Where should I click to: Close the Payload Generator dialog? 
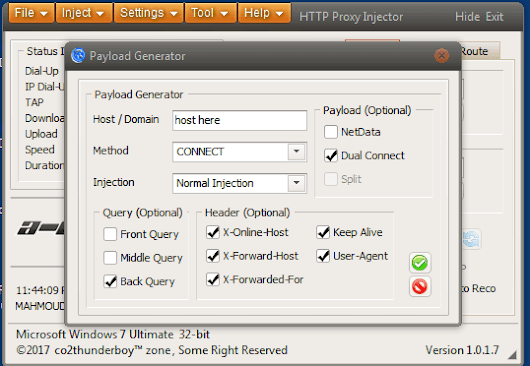pyautogui.click(x=441, y=56)
